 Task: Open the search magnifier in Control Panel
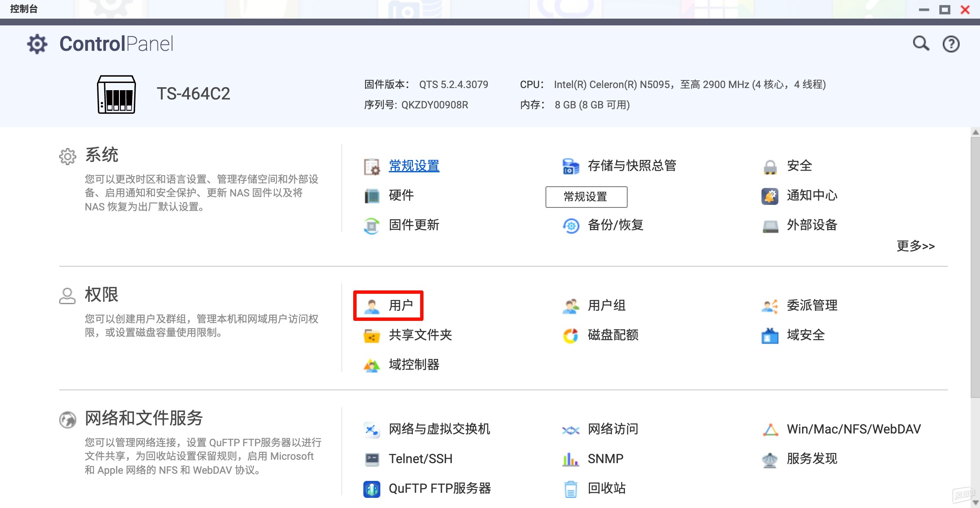point(921,43)
